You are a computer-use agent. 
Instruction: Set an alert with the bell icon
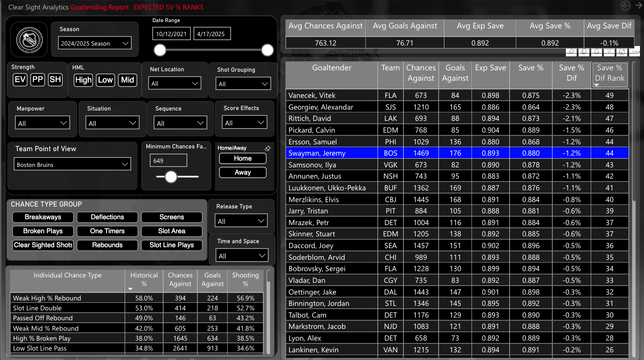click(597, 51)
